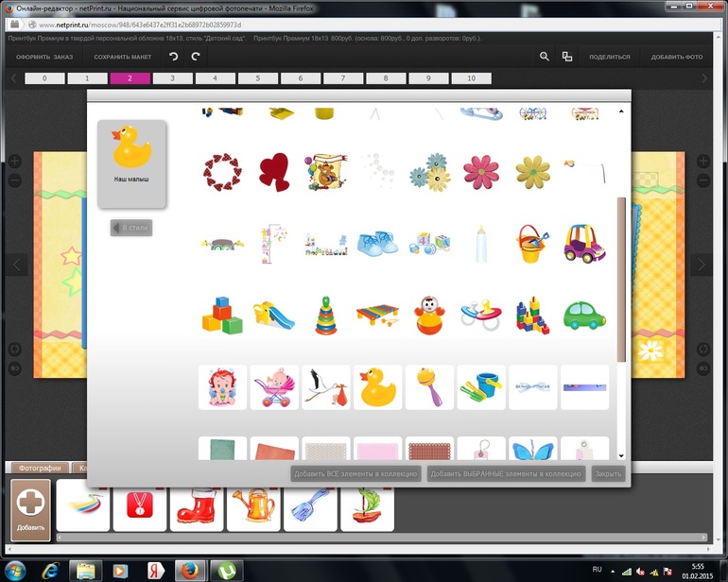The width and height of the screenshot is (728, 582).
Task: Click the redo arrow icon
Action: (x=196, y=57)
